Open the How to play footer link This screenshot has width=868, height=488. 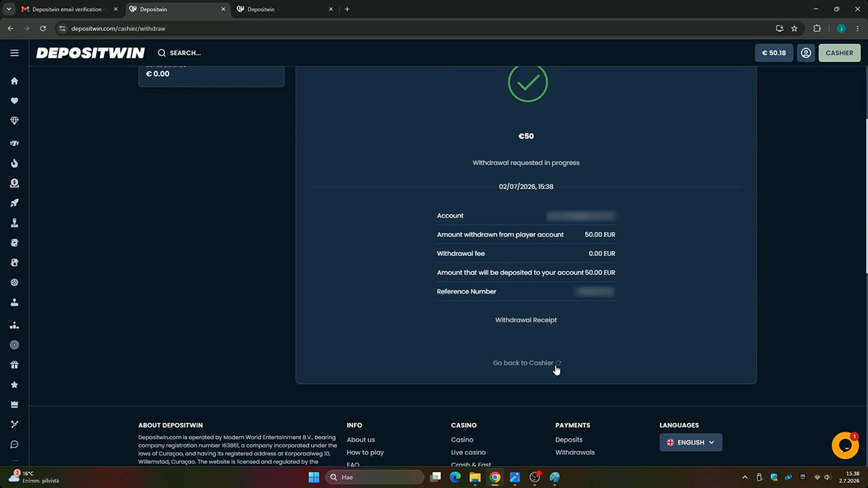pyautogui.click(x=365, y=453)
